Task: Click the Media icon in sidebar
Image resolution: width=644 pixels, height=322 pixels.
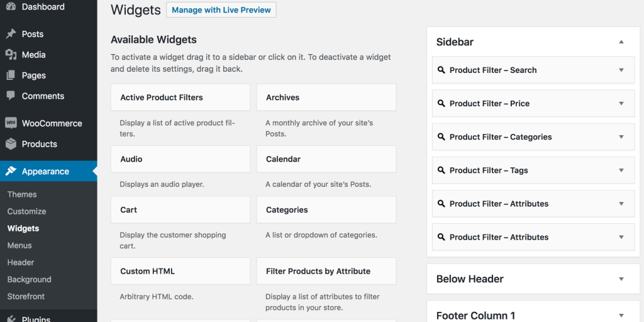Action: click(x=11, y=55)
